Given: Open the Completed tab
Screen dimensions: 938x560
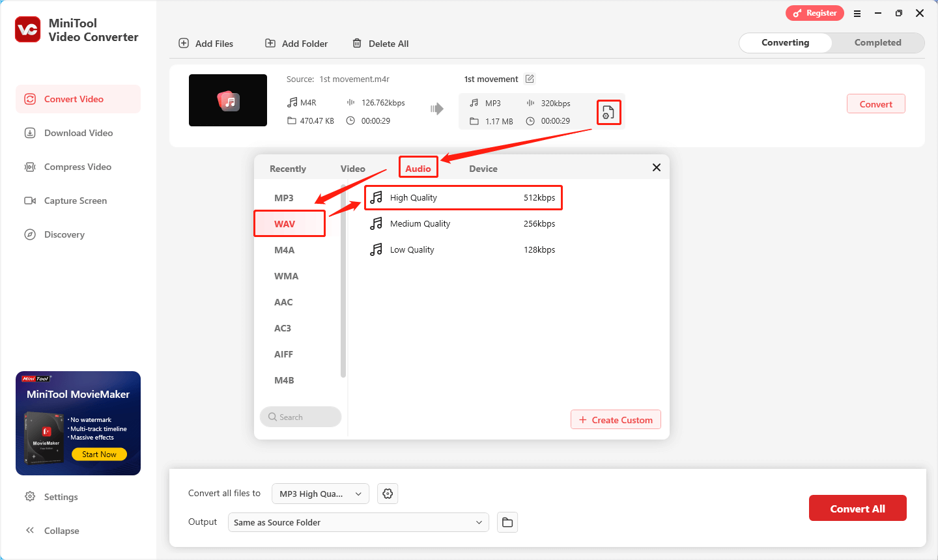Looking at the screenshot, I should point(878,42).
